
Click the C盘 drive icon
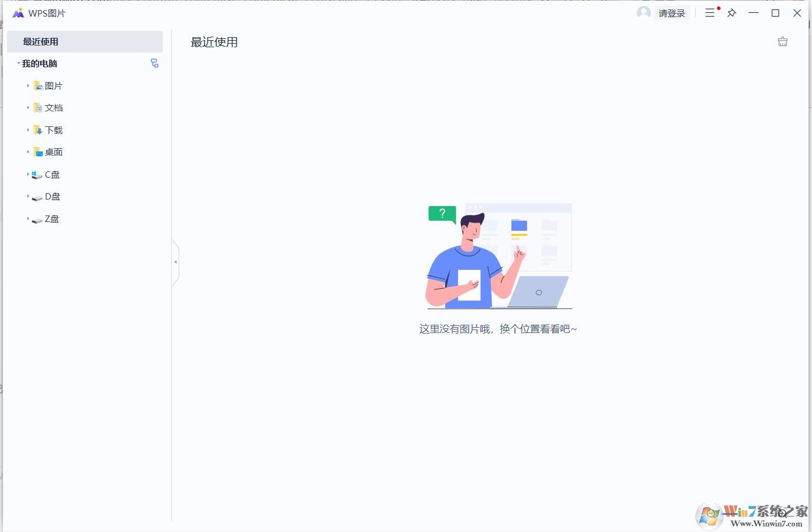36,174
